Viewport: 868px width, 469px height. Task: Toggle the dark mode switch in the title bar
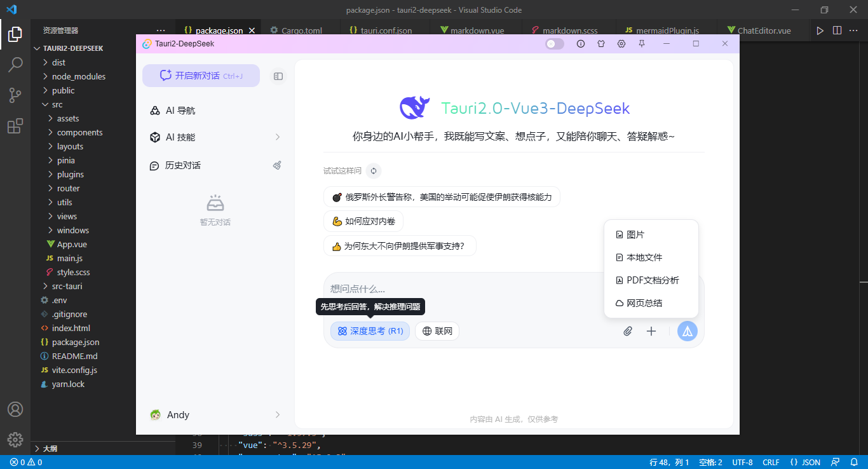pyautogui.click(x=553, y=44)
